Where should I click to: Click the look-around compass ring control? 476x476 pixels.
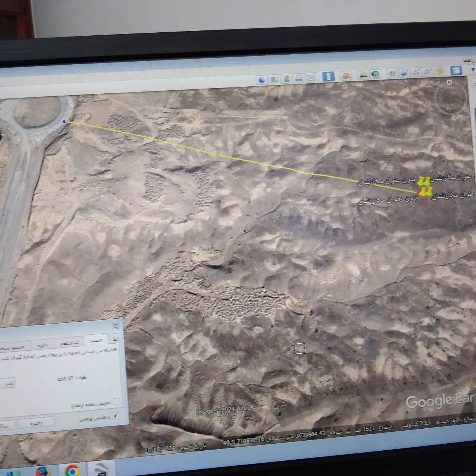(451, 99)
